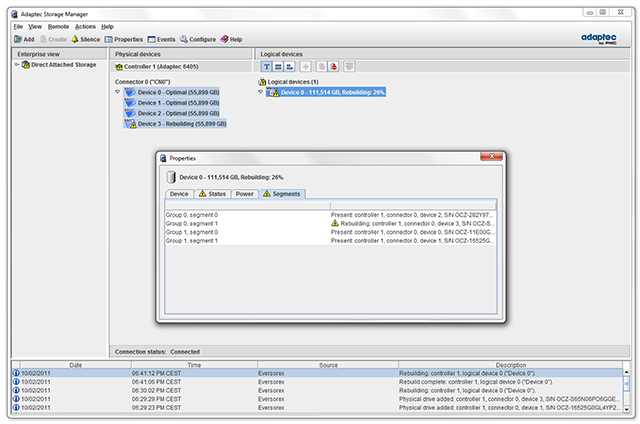Viewport: 640px width, 424px height.
Task: Click the delete logical device red icon
Action: (333, 67)
